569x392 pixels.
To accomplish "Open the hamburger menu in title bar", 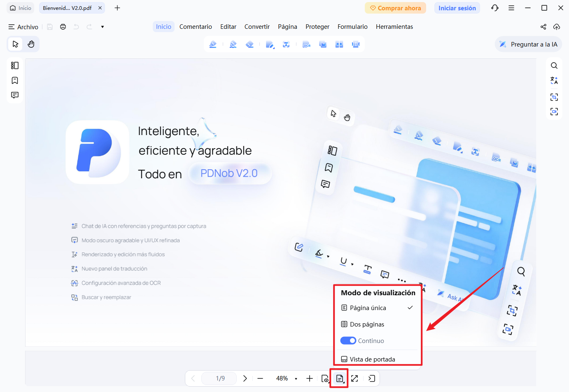I will click(x=511, y=8).
